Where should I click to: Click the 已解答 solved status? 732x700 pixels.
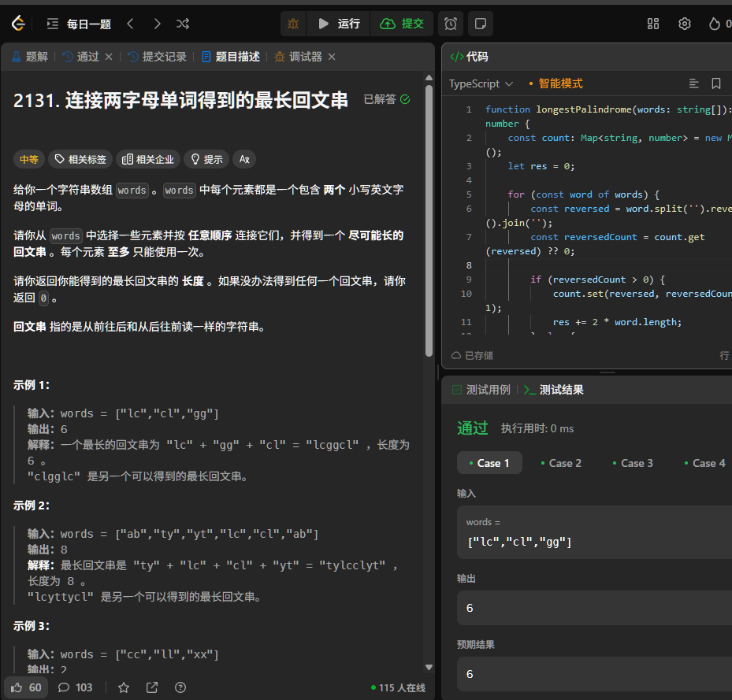pyautogui.click(x=387, y=99)
